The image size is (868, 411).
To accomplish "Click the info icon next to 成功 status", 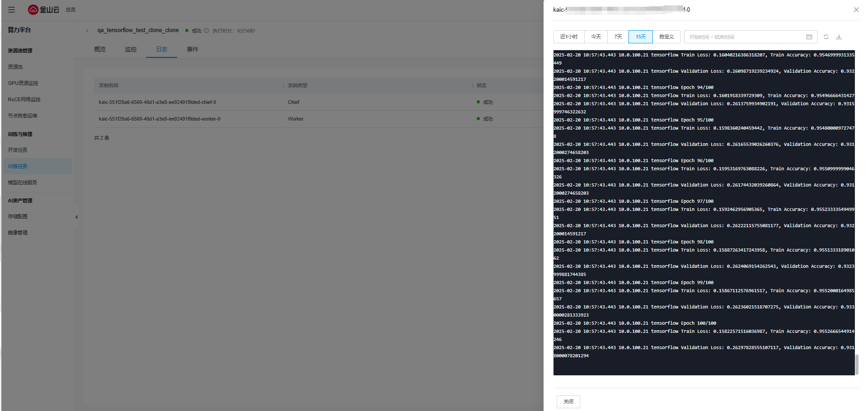I will tap(206, 31).
